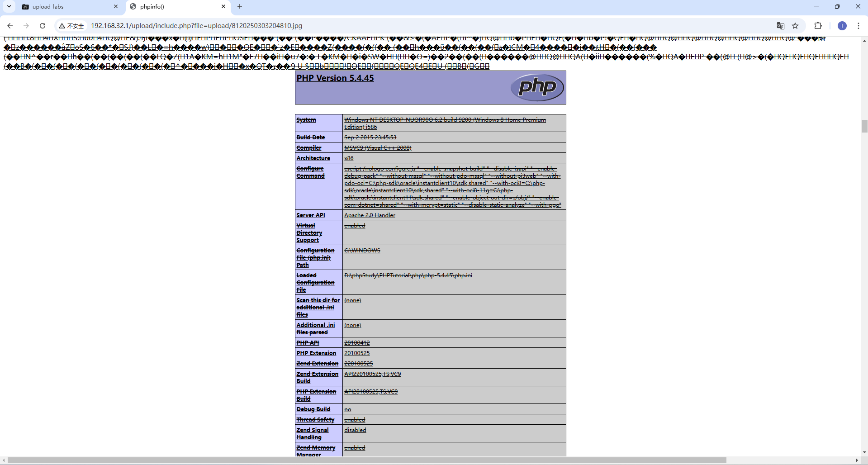Close the upload-labs tab
This screenshot has height=465, width=868.
pyautogui.click(x=116, y=6)
